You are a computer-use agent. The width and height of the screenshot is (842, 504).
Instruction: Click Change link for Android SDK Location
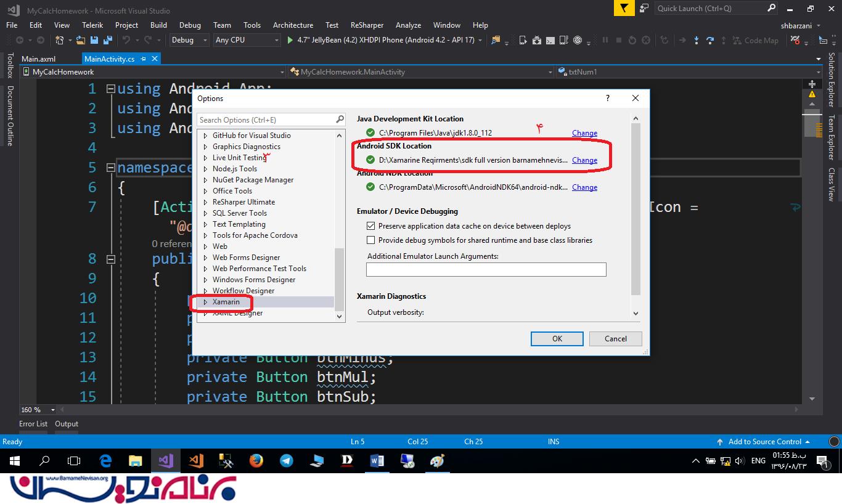584,160
